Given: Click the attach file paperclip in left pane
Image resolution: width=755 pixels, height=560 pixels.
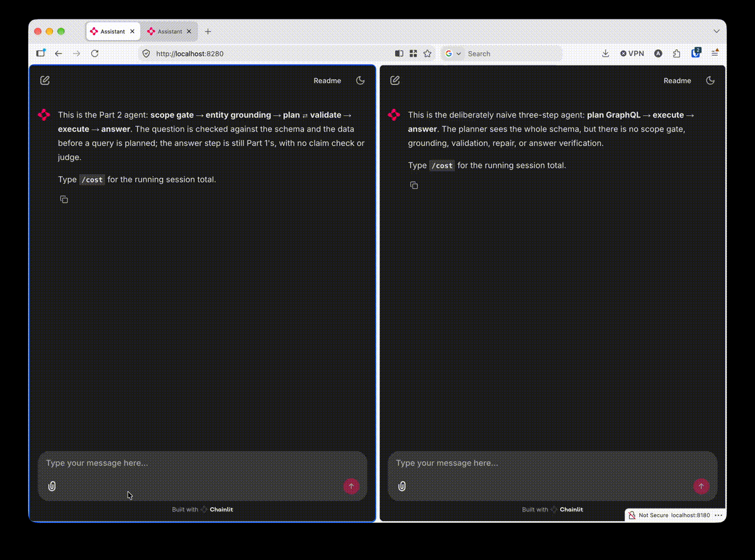Looking at the screenshot, I should tap(52, 486).
